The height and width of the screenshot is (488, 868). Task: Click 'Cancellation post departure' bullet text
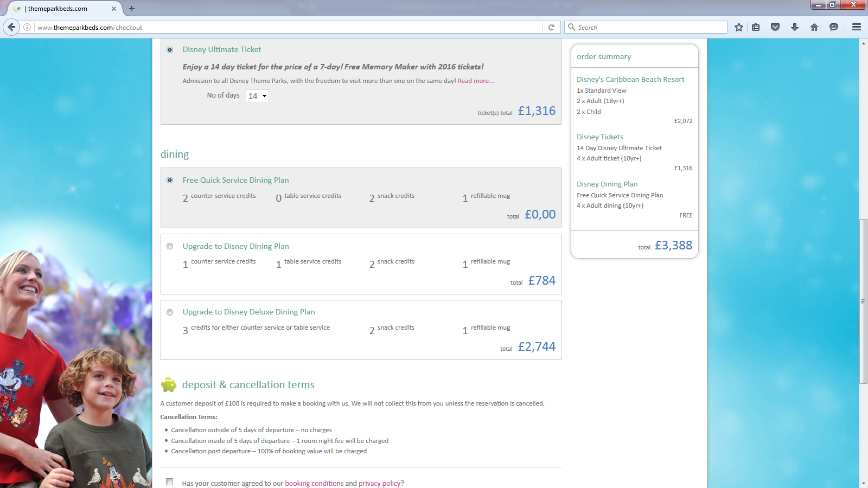[x=269, y=451]
